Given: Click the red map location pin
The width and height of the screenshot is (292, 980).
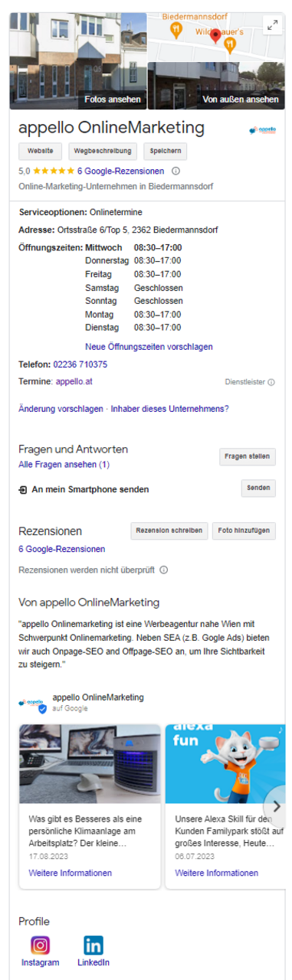Looking at the screenshot, I should tap(215, 35).
